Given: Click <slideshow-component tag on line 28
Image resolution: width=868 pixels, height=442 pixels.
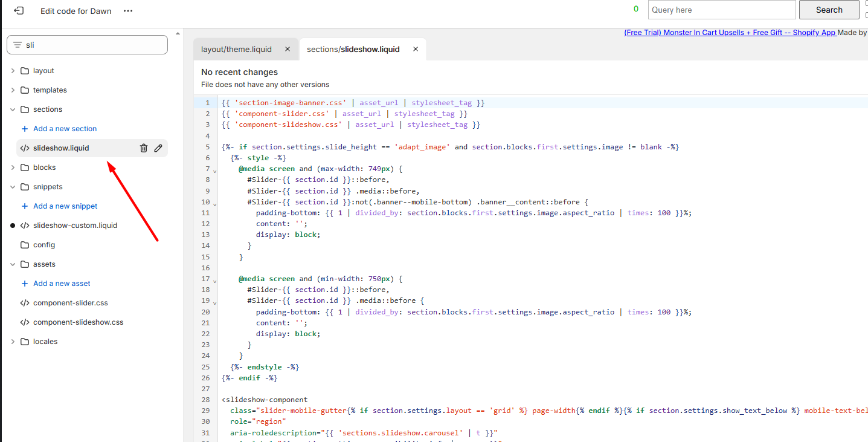Looking at the screenshot, I should point(265,400).
